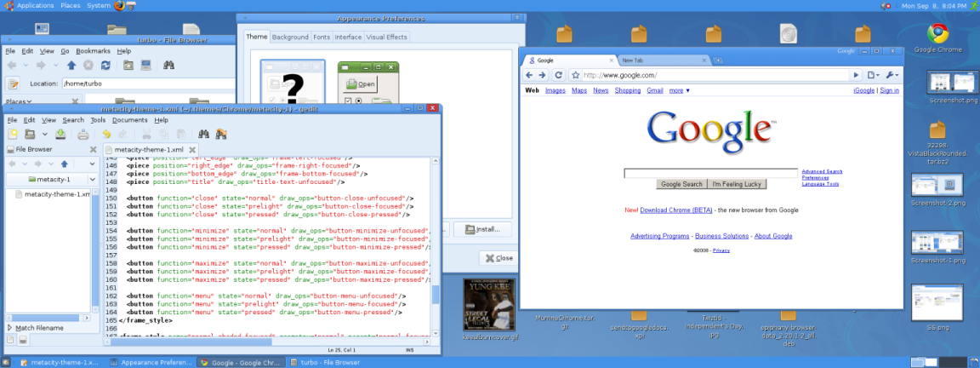Image resolution: width=980 pixels, height=368 pixels.
Task: Open the Applications menu on top panel
Action: pos(35,6)
